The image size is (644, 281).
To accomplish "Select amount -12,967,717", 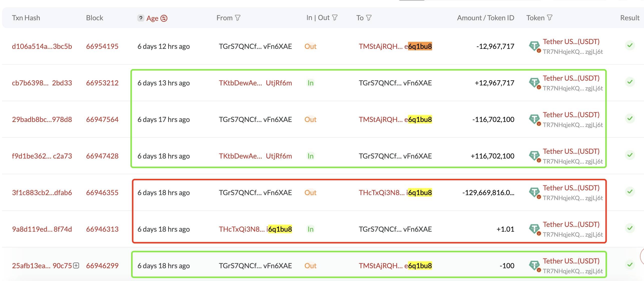I will pyautogui.click(x=495, y=46).
